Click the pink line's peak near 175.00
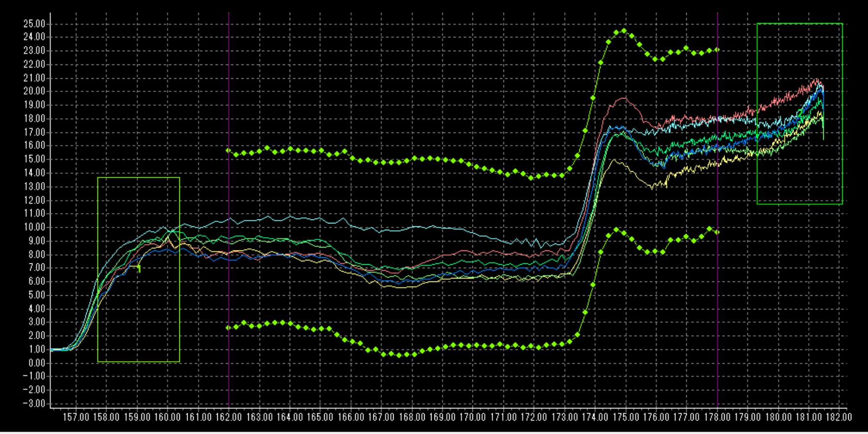The width and height of the screenshot is (868, 434). coord(624,98)
